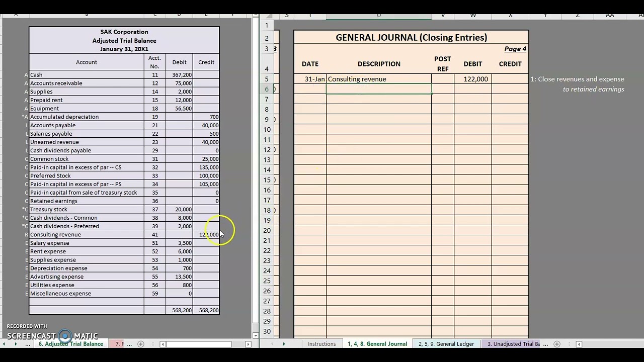Screen dimensions: 644x362
Task: Click the POST REF column heading
Action: 443,64
